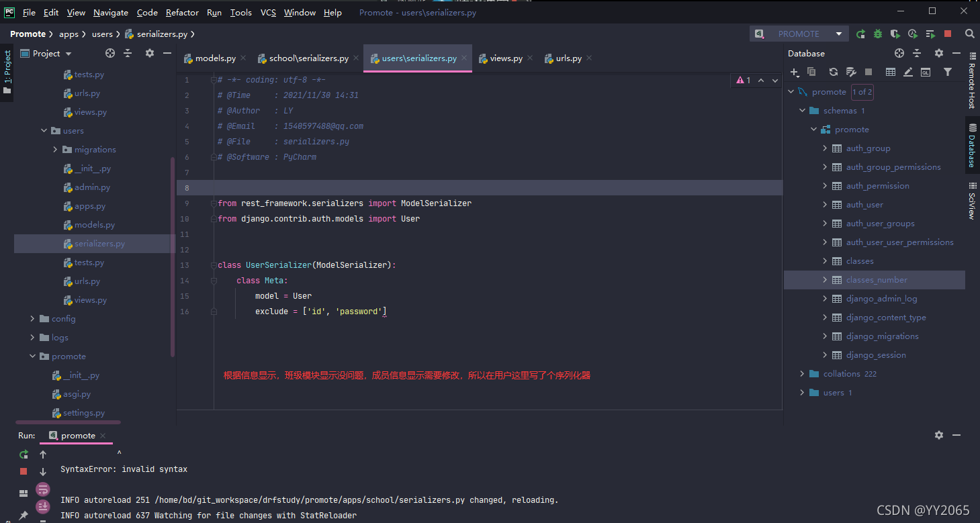
Task: Open the table editor grid icon
Action: 891,72
